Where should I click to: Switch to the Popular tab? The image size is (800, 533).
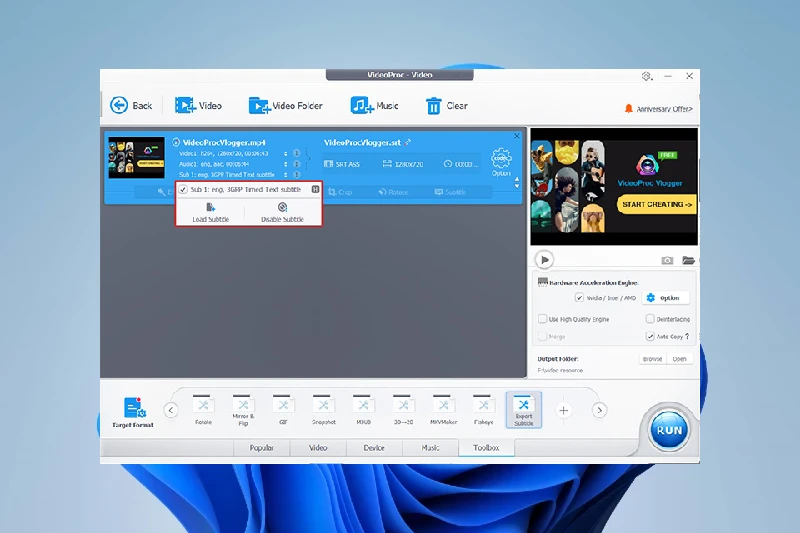click(x=261, y=448)
